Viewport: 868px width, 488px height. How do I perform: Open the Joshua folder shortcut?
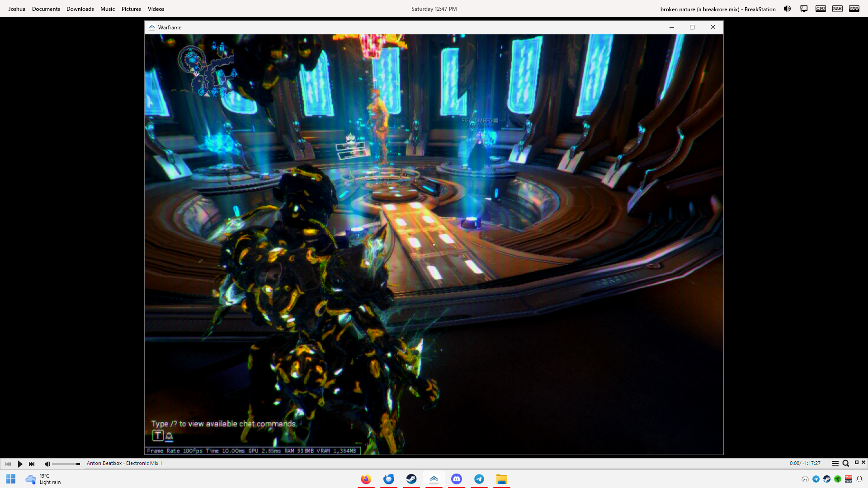[17, 9]
